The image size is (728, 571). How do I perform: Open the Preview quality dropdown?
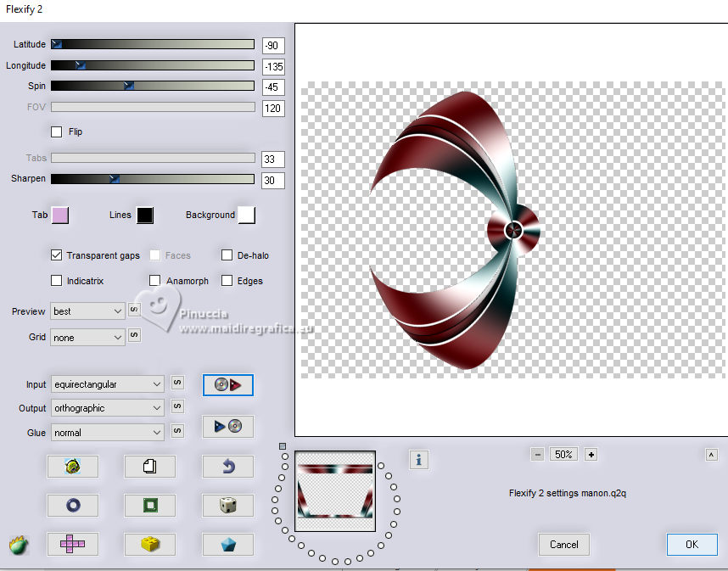point(88,311)
